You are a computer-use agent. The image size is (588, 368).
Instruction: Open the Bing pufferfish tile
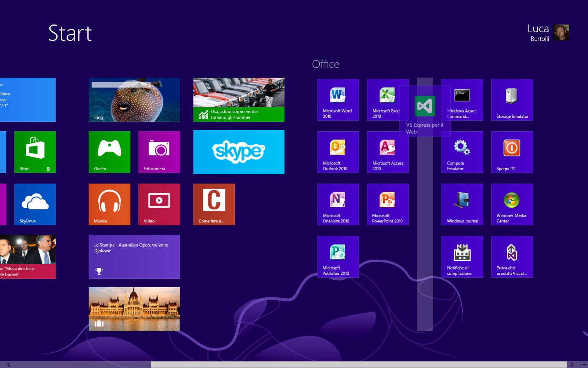click(x=134, y=100)
